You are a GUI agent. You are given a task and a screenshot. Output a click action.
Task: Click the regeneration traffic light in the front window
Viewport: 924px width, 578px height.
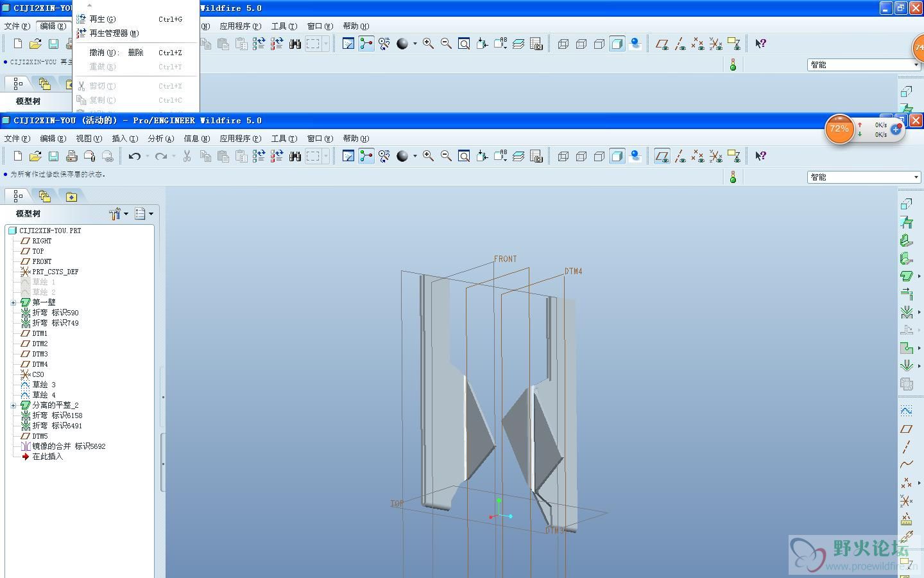(x=733, y=177)
